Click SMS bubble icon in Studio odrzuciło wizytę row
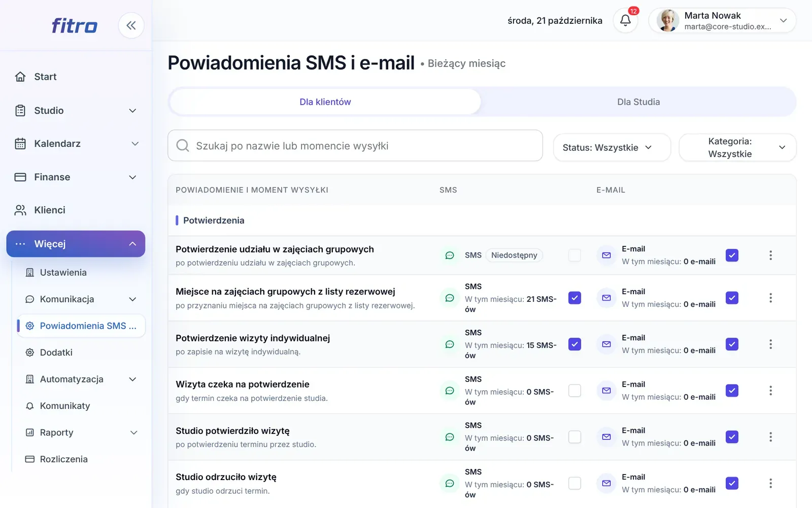Screen dimensions: 812x508 450,483
